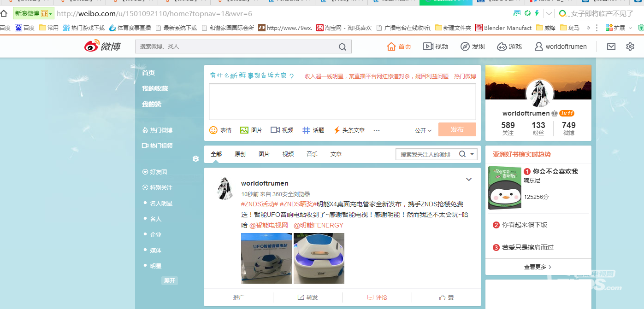Image resolution: width=644 pixels, height=309 pixels.
Task: Open bookmarks bar vertical three-dot menu
Action: [597, 28]
